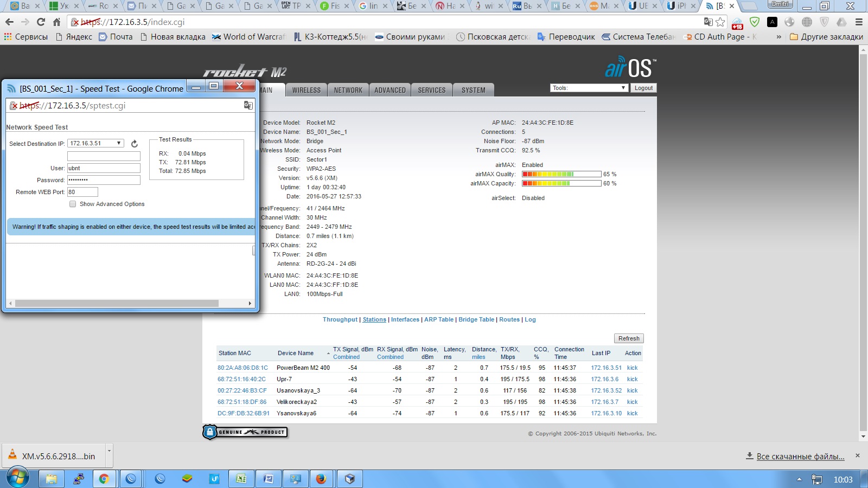Sort the table by Device Name
Viewport: 868px width, 488px height.
tap(296, 353)
